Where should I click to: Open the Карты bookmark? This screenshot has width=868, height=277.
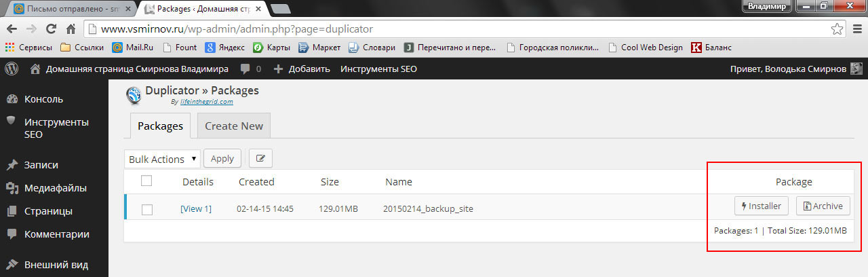pyautogui.click(x=271, y=48)
